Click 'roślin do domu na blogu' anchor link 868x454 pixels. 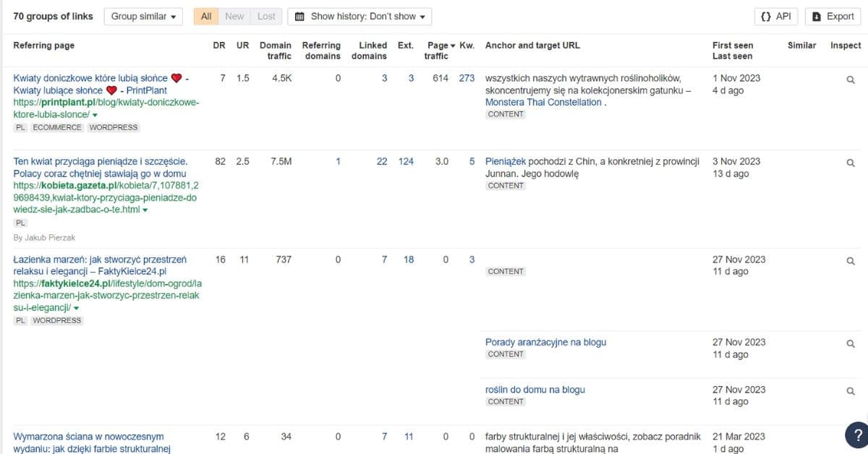535,390
